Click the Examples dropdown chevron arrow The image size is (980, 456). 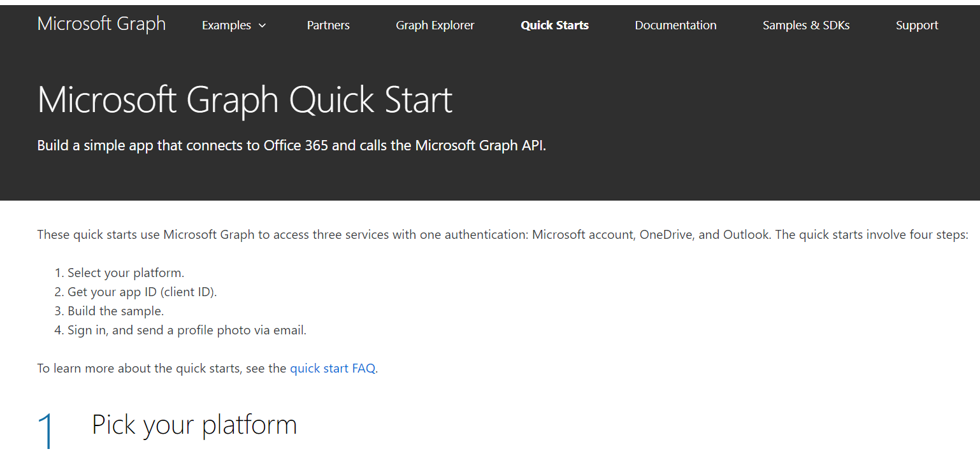click(262, 26)
